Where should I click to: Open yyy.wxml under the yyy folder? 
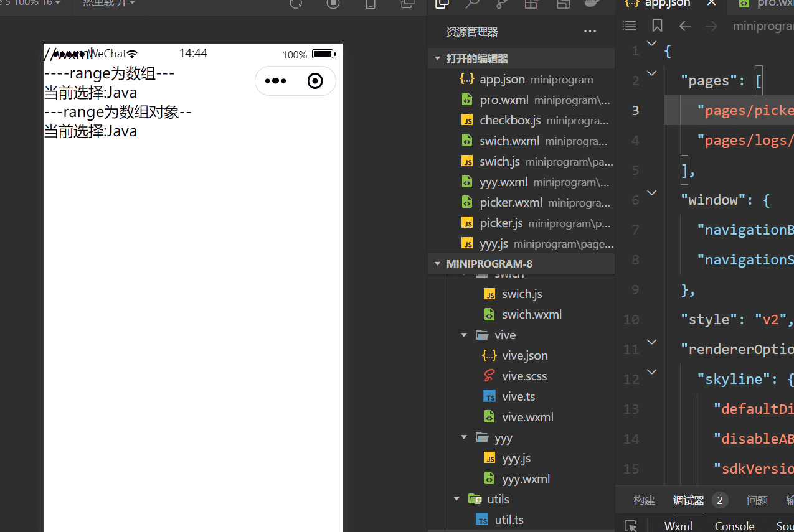coord(526,478)
